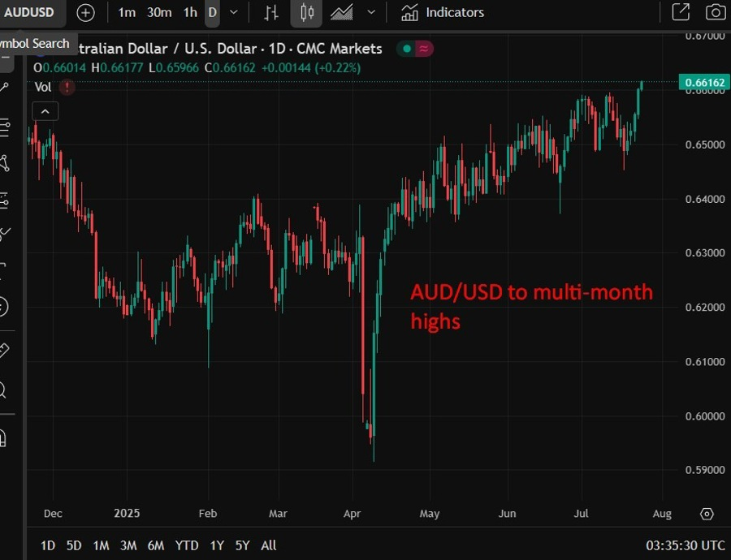This screenshot has width=731, height=560.
Task: Click the Dec label on time axis
Action: point(53,514)
